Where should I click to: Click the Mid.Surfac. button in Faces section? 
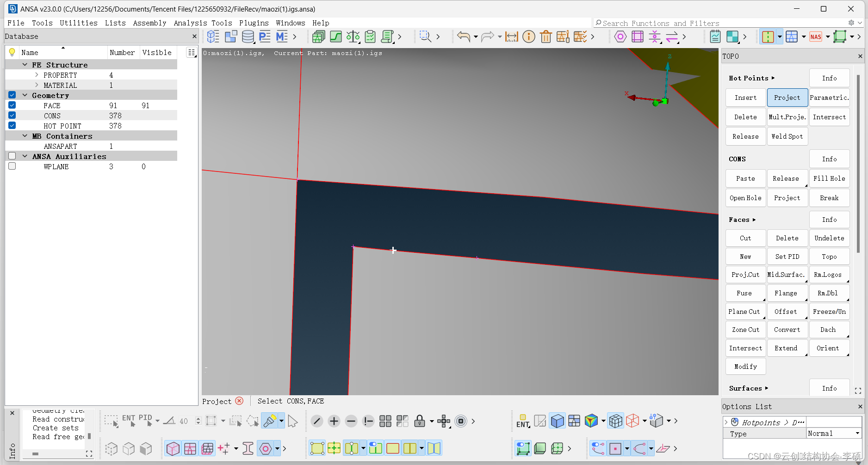click(787, 274)
